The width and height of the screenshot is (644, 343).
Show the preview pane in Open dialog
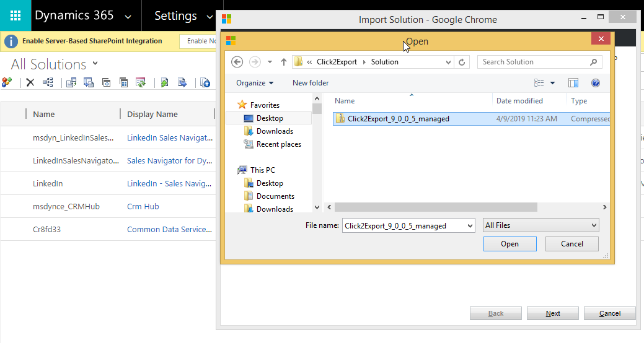click(573, 83)
